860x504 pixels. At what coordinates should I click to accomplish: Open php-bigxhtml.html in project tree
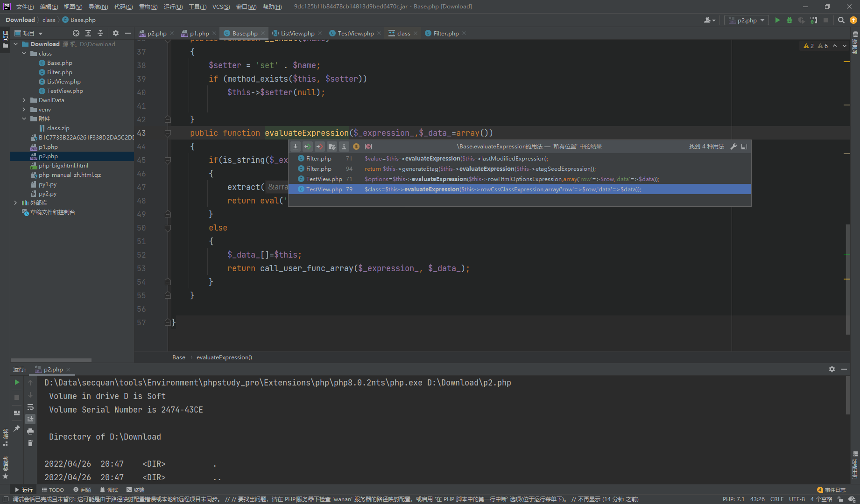pos(63,165)
